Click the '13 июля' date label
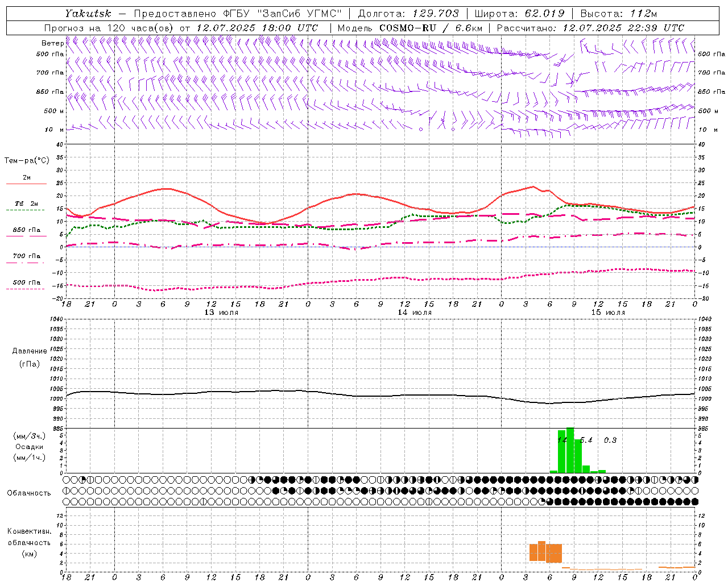 point(221,312)
